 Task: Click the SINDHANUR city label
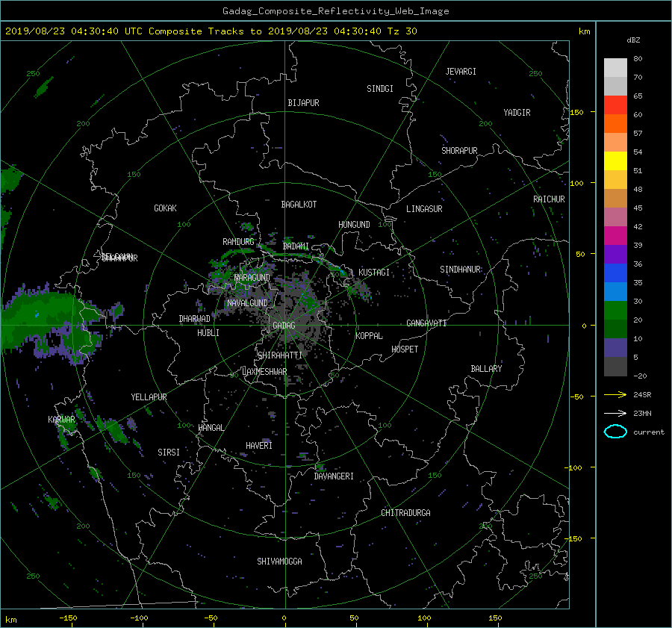tap(460, 270)
